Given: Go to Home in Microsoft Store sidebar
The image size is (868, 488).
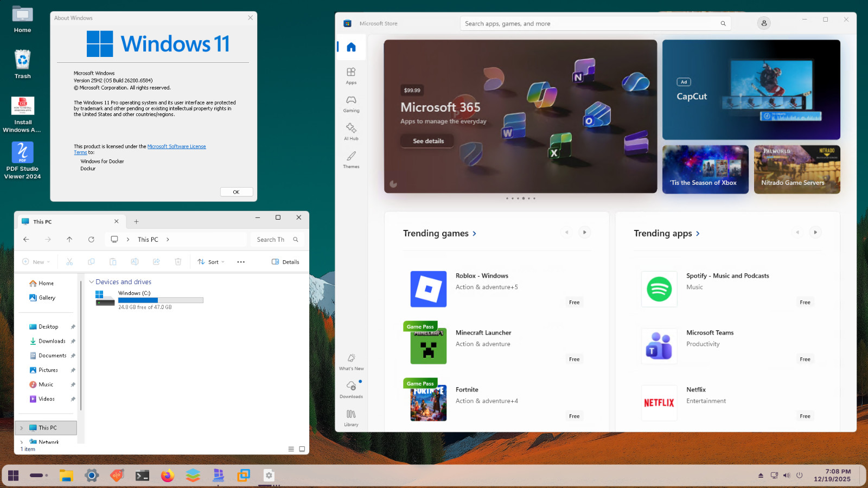Looking at the screenshot, I should (351, 47).
